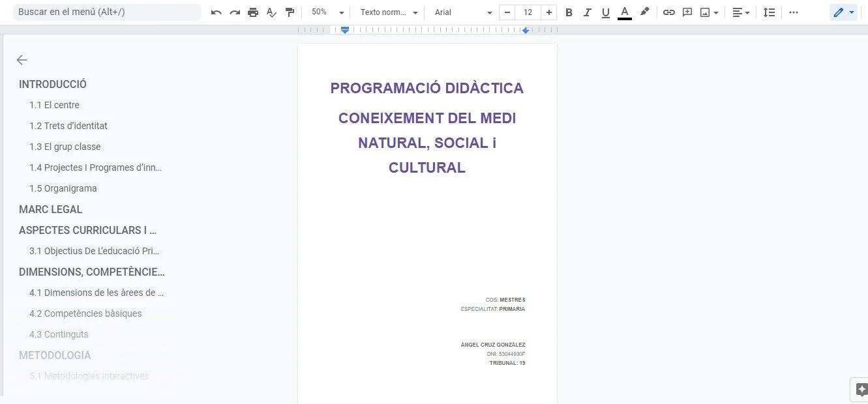Jump to 4.3 Continguts section

[x=59, y=334]
